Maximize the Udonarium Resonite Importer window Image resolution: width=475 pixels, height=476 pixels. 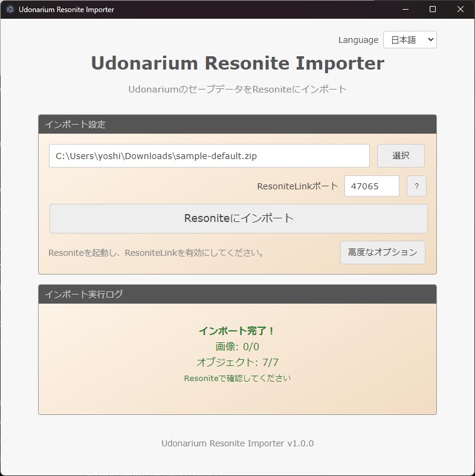pyautogui.click(x=433, y=10)
